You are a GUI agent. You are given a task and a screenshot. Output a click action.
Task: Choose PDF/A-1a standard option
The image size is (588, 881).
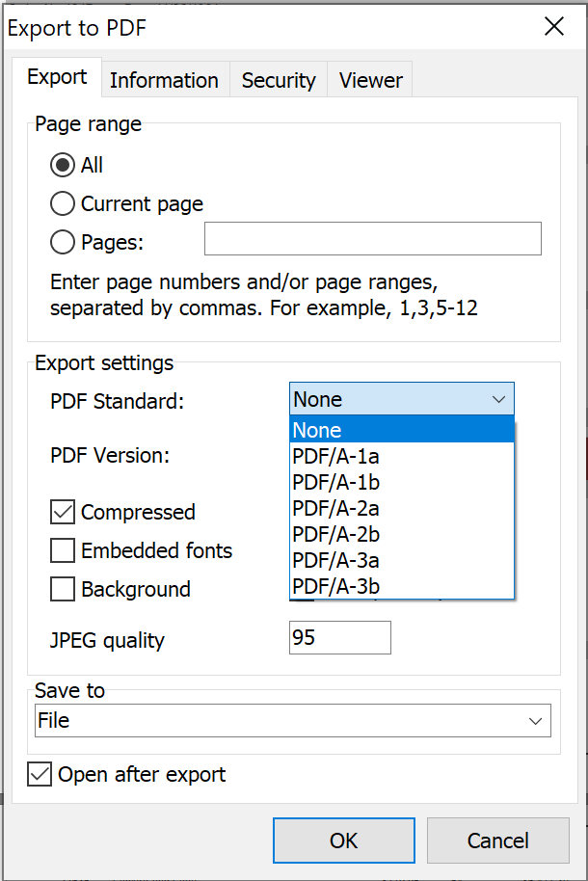pyautogui.click(x=401, y=456)
